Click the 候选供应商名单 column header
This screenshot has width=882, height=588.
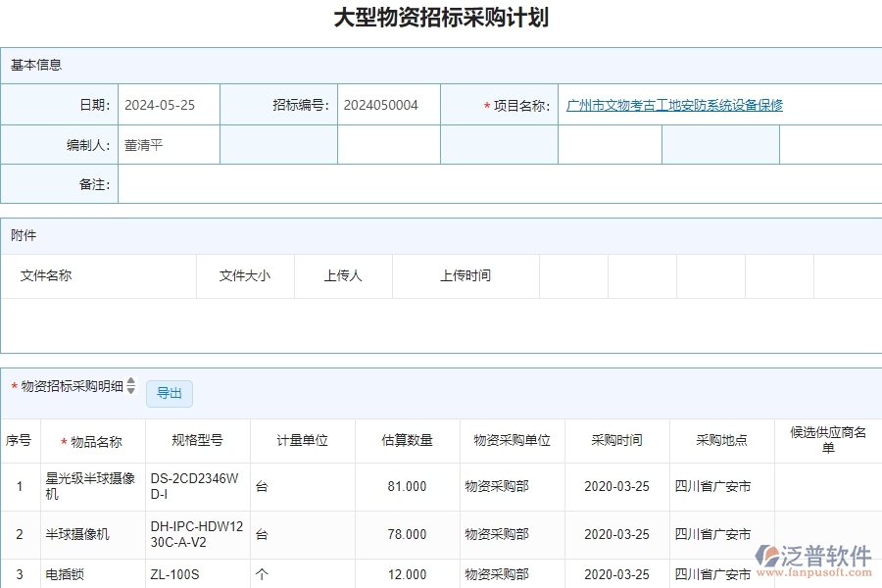829,441
